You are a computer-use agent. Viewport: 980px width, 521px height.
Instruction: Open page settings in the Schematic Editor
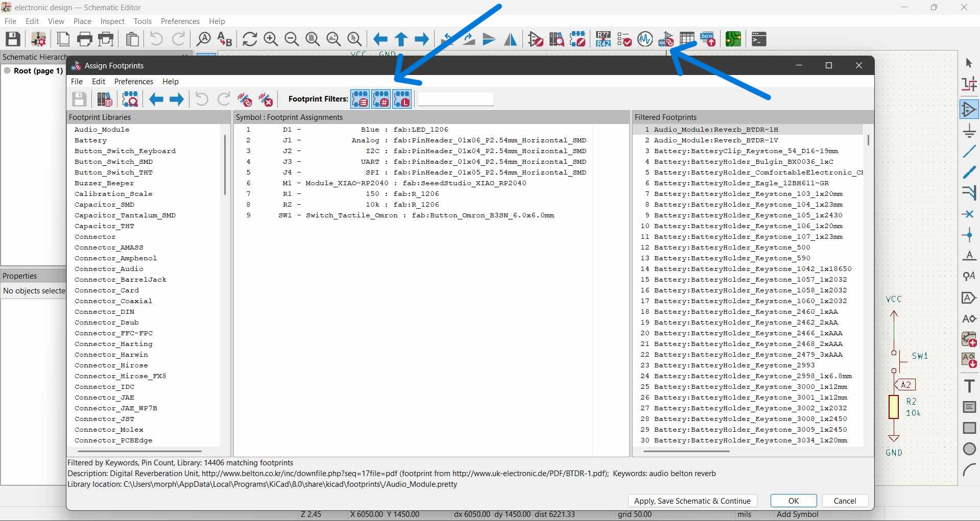click(x=63, y=39)
